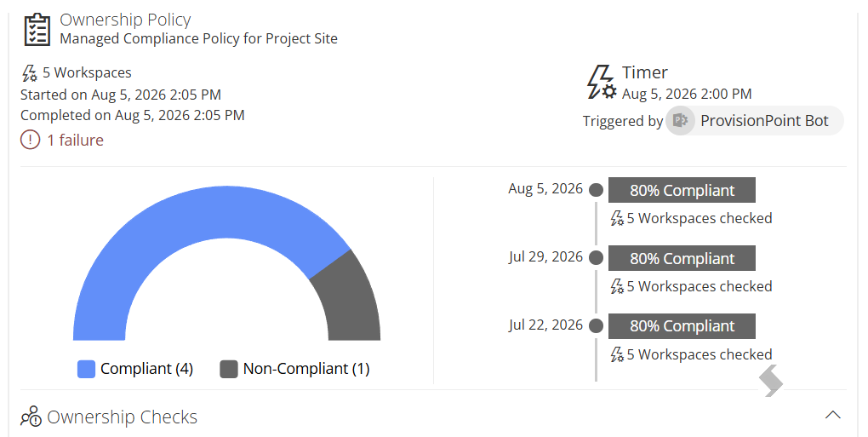The height and width of the screenshot is (437, 868).
Task: Click the large Timer lightning gear icon
Action: click(601, 83)
